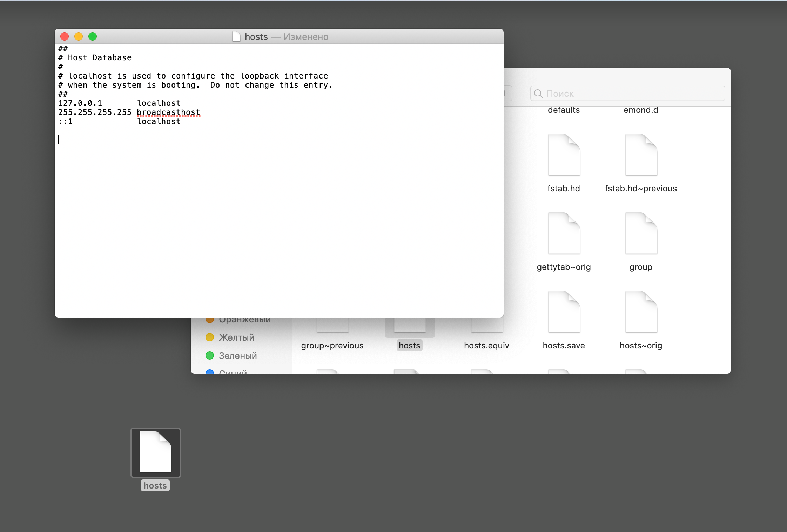
Task: Click the yellow minimize window button
Action: coord(79,36)
